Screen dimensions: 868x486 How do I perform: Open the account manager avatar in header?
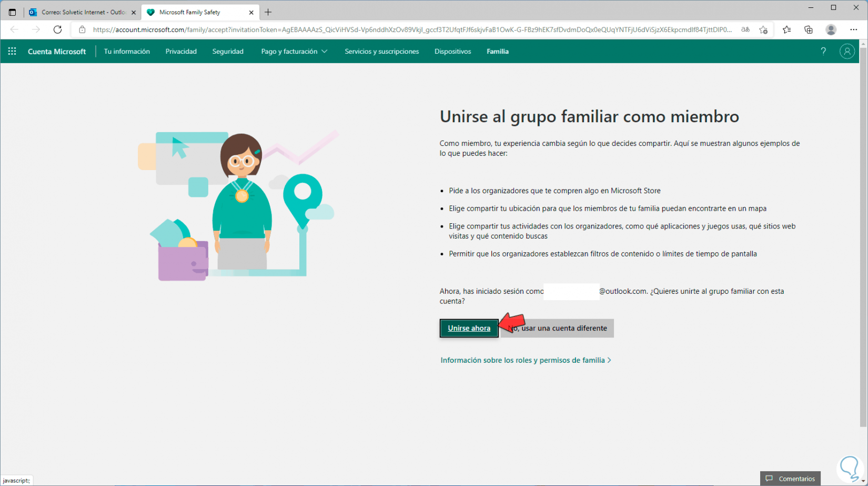coord(847,51)
